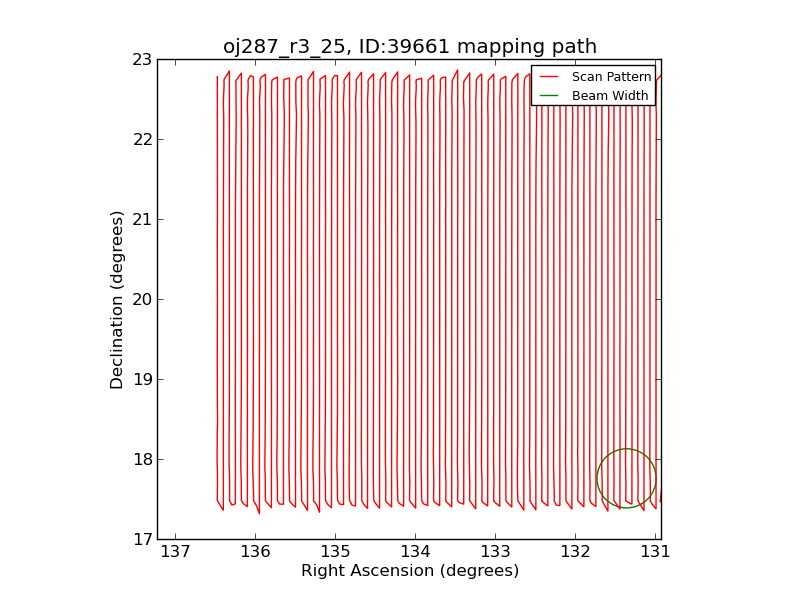Screen dimensions: 800x600
Task: Click the y-axis tick label 22
Action: point(140,140)
